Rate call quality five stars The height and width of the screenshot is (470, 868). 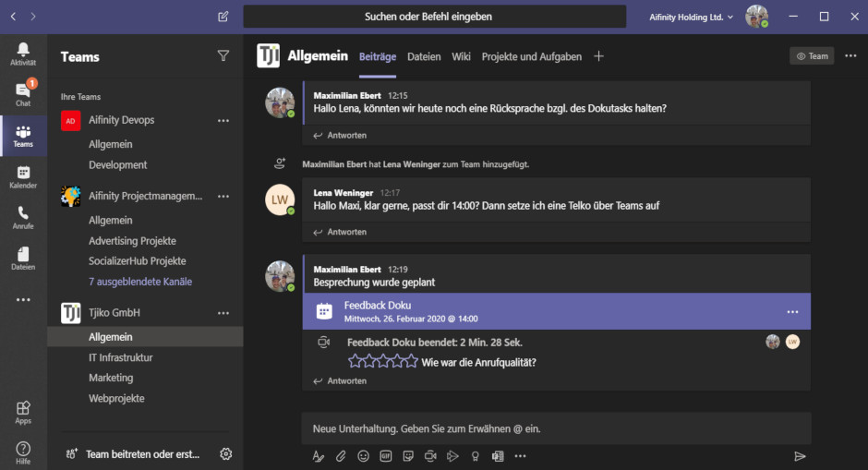tap(411, 362)
